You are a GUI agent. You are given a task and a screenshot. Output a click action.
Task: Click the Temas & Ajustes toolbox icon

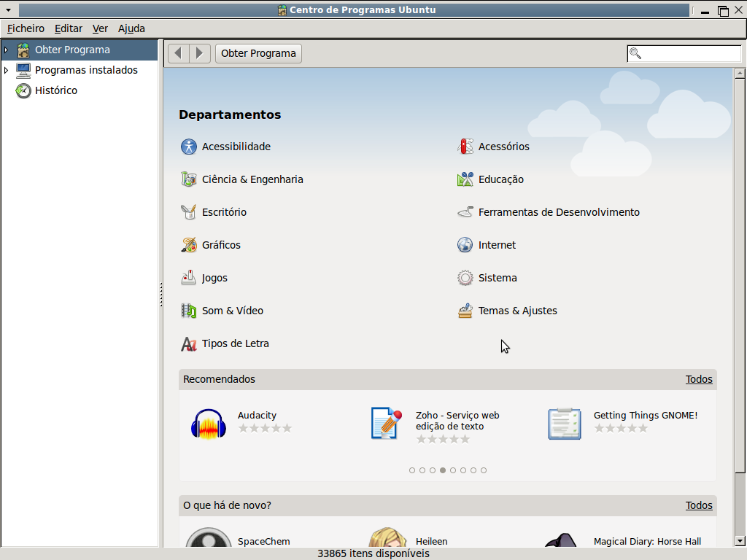pyautogui.click(x=465, y=311)
